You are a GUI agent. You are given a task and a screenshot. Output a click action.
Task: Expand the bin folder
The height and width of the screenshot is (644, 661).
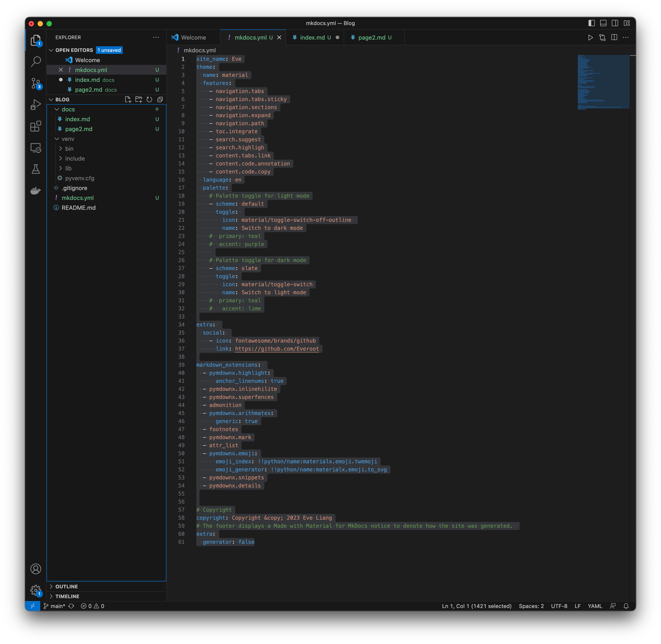point(61,148)
